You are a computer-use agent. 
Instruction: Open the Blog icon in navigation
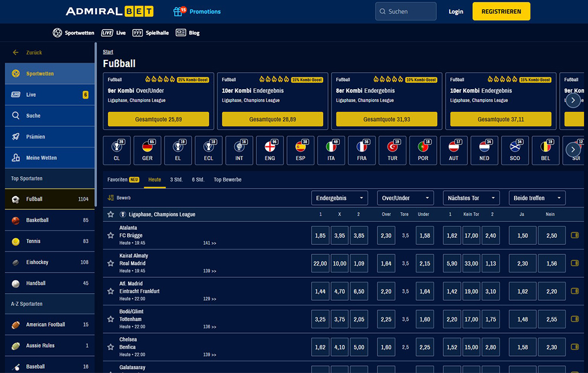click(181, 33)
